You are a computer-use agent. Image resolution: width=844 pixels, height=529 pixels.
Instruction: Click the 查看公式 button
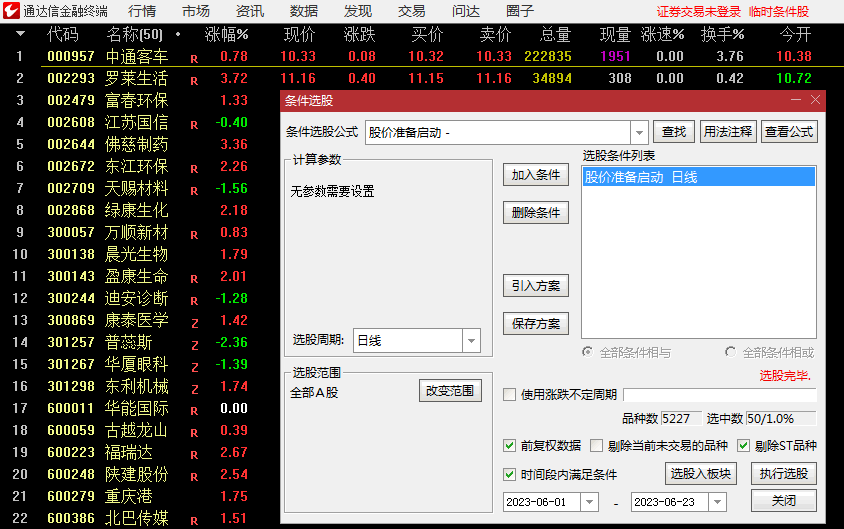tap(789, 132)
